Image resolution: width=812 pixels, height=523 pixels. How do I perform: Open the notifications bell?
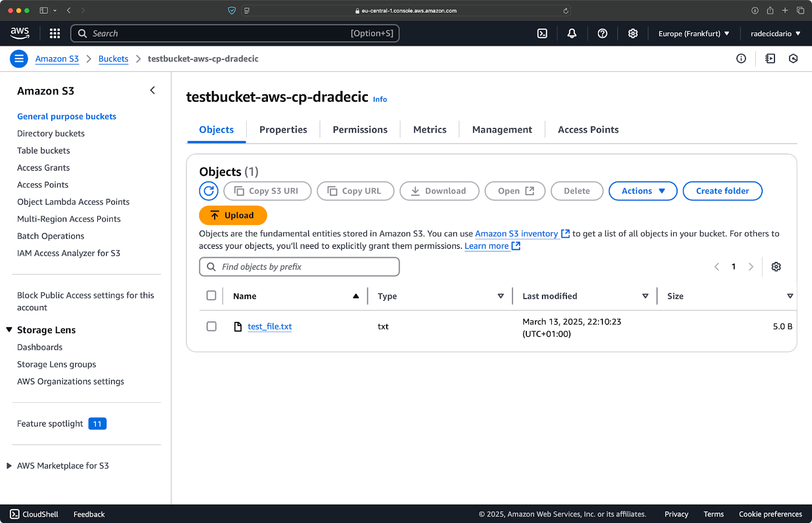click(572, 34)
